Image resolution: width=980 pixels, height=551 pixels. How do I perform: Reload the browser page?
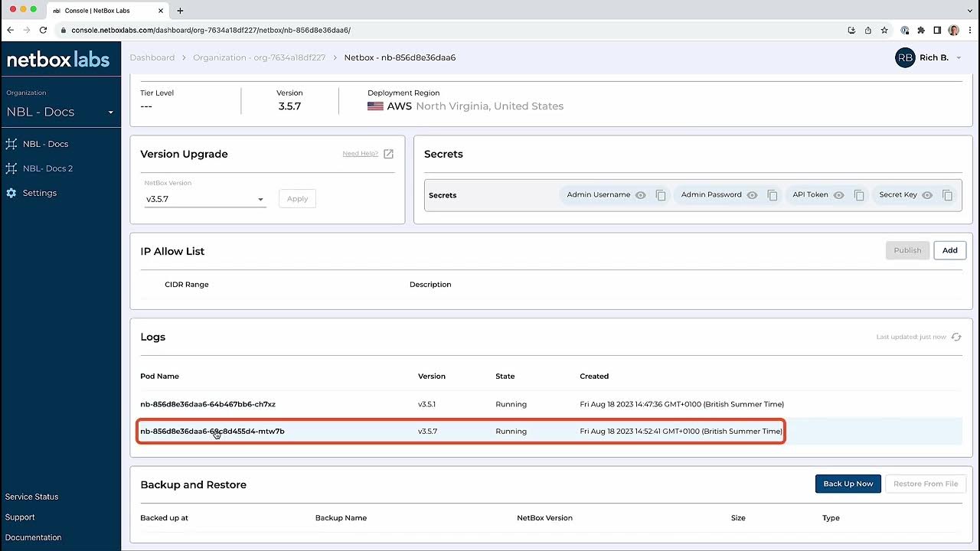pyautogui.click(x=43, y=30)
